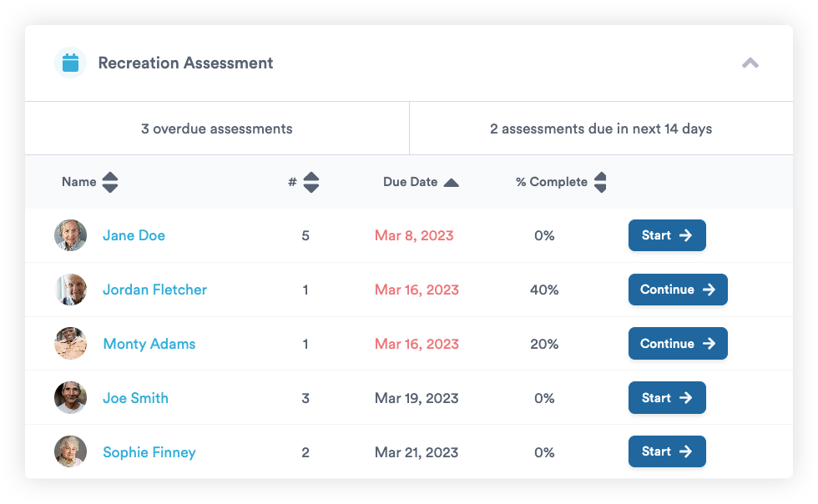Sort by % Complete column
This screenshot has height=504, width=818.
coord(599,182)
